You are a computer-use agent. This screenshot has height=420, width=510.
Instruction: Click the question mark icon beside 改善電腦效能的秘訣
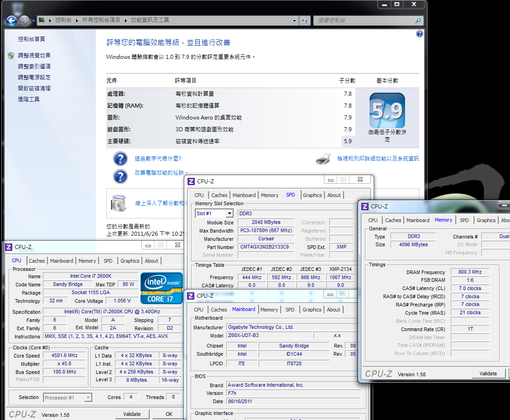coord(120,176)
